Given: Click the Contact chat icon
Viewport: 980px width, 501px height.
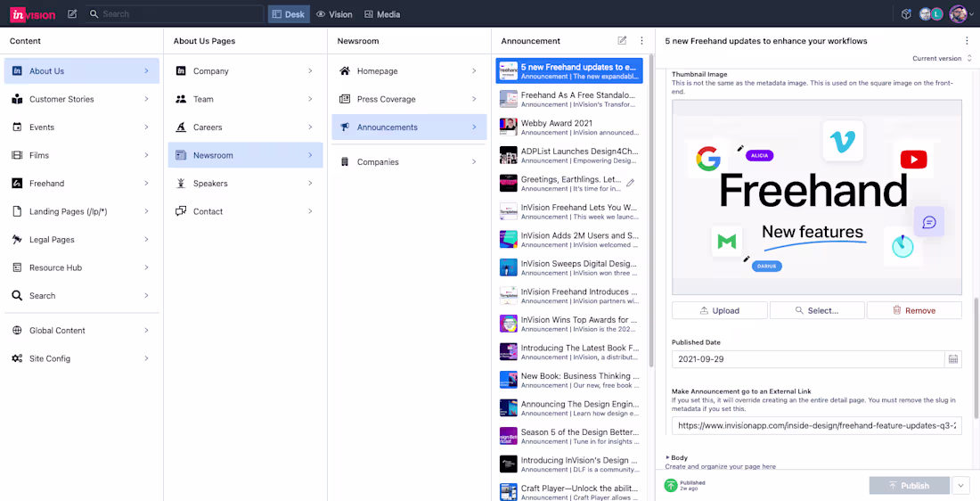Looking at the screenshot, I should 181,211.
